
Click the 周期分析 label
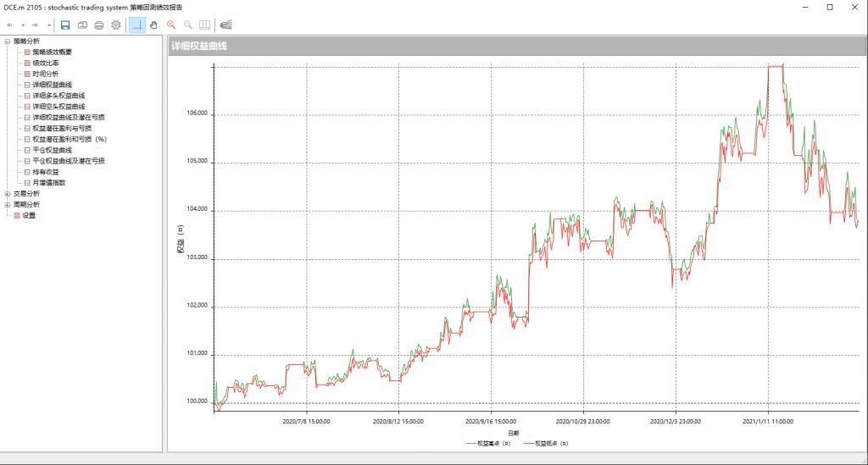[x=26, y=205]
